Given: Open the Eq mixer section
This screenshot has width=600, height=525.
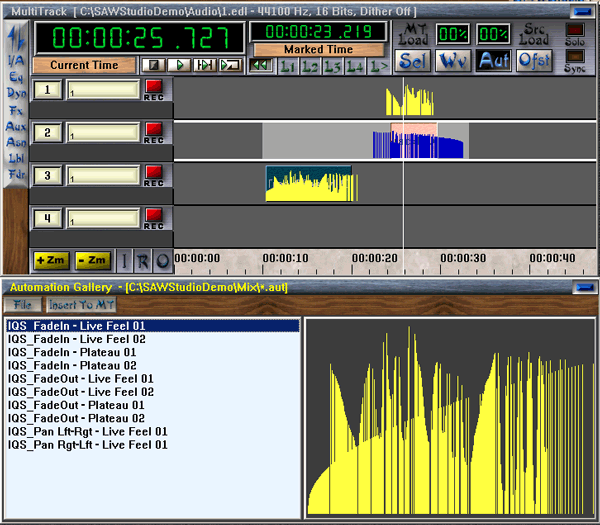Looking at the screenshot, I should pos(16,77).
